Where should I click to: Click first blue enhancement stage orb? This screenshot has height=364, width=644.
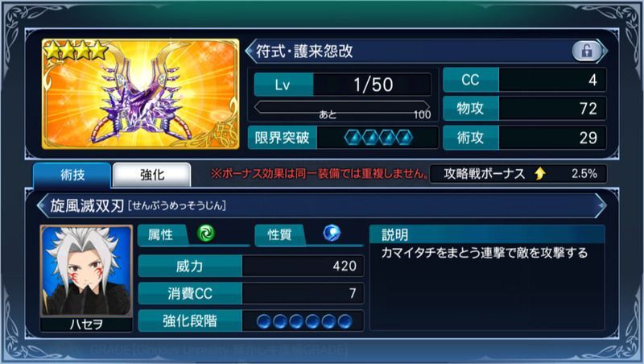pyautogui.click(x=263, y=321)
